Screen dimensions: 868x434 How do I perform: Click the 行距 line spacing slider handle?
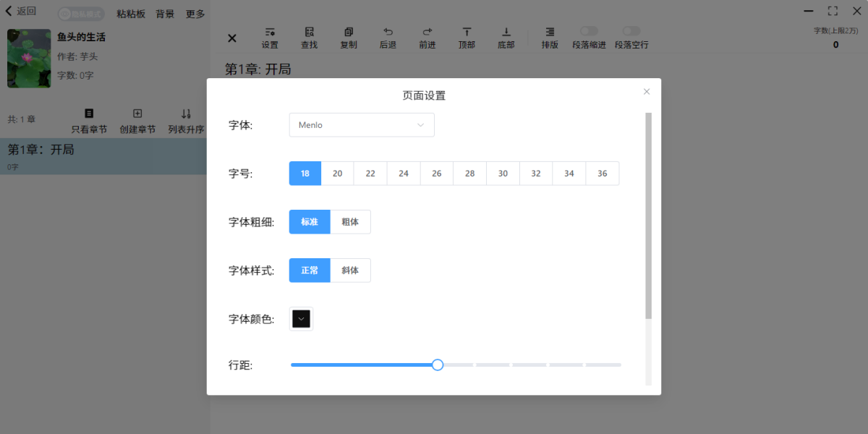point(437,365)
